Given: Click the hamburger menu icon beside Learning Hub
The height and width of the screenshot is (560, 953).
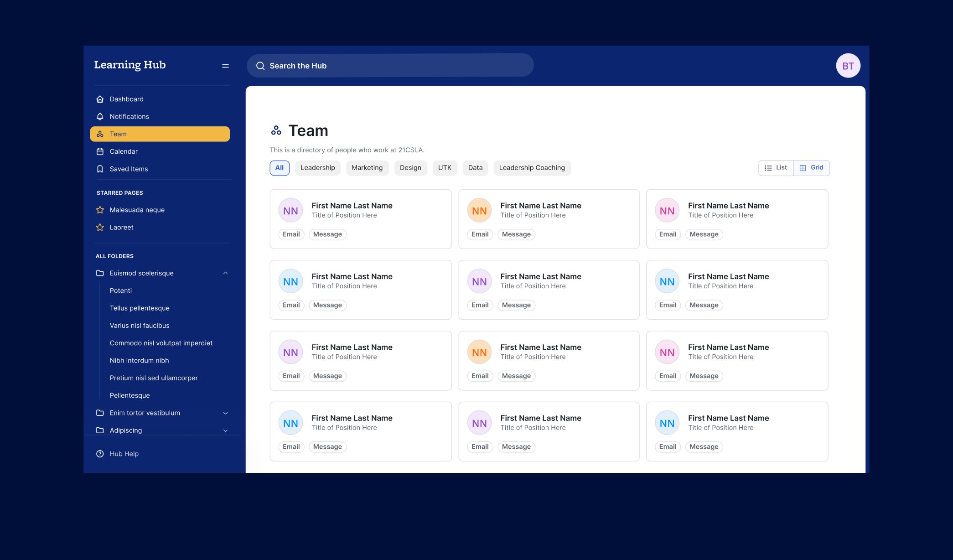Looking at the screenshot, I should [225, 66].
